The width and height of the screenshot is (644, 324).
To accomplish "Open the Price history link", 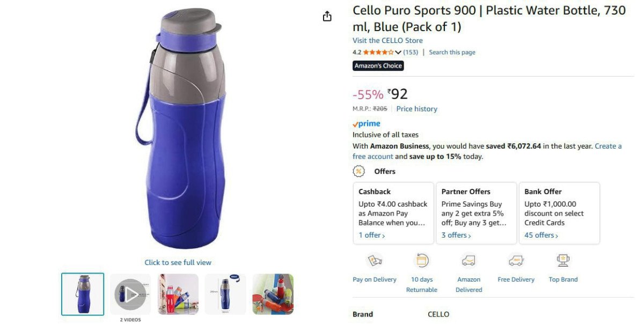I will tap(416, 108).
